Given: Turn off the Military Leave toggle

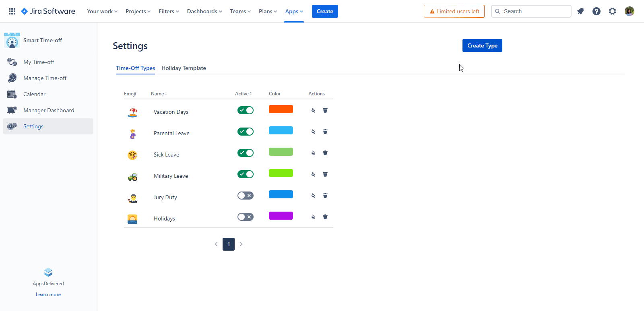Looking at the screenshot, I should pos(246,174).
